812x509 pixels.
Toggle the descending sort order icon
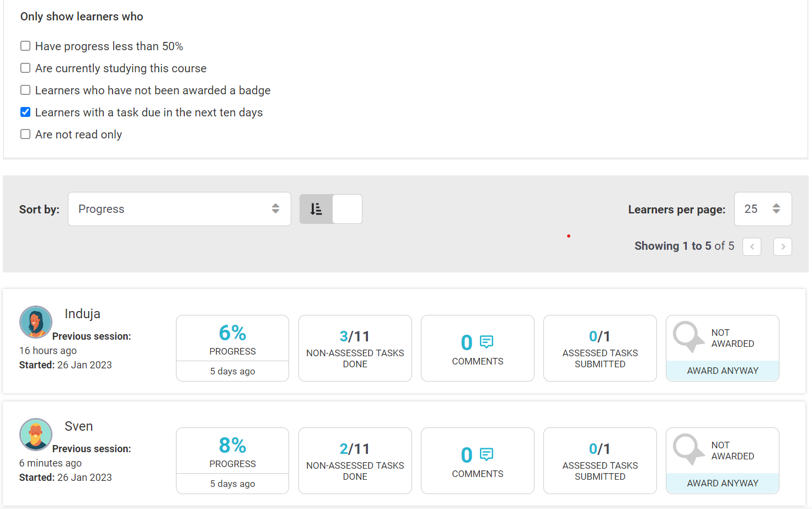[x=316, y=209]
